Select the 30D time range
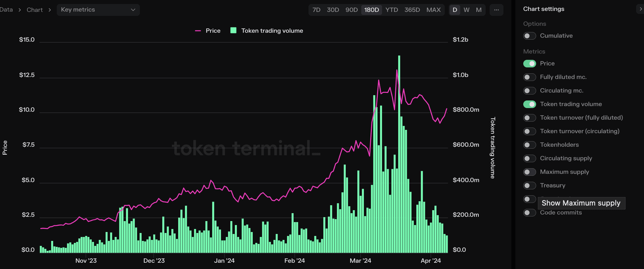Image resolution: width=644 pixels, height=269 pixels. point(333,10)
